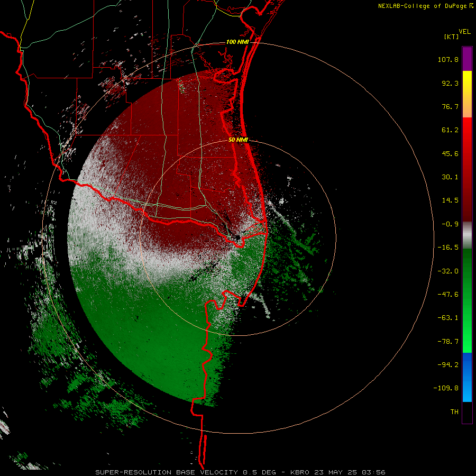The height and width of the screenshot is (476, 476).
Task: Select the -94.2 legend value
Action: tap(448, 364)
